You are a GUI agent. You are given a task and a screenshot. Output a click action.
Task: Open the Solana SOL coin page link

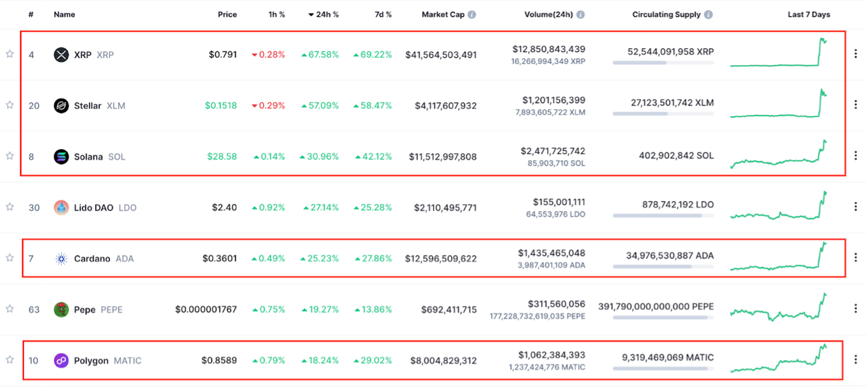point(99,156)
